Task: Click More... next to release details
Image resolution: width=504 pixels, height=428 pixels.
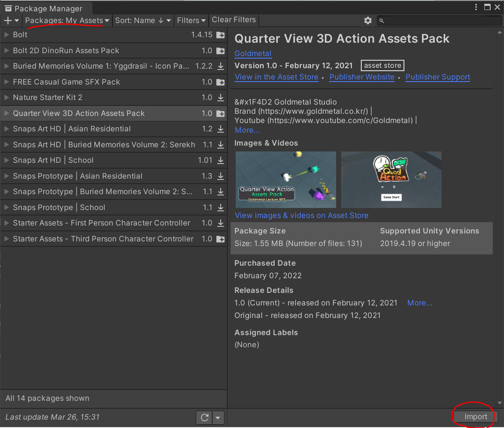Action: (x=419, y=303)
